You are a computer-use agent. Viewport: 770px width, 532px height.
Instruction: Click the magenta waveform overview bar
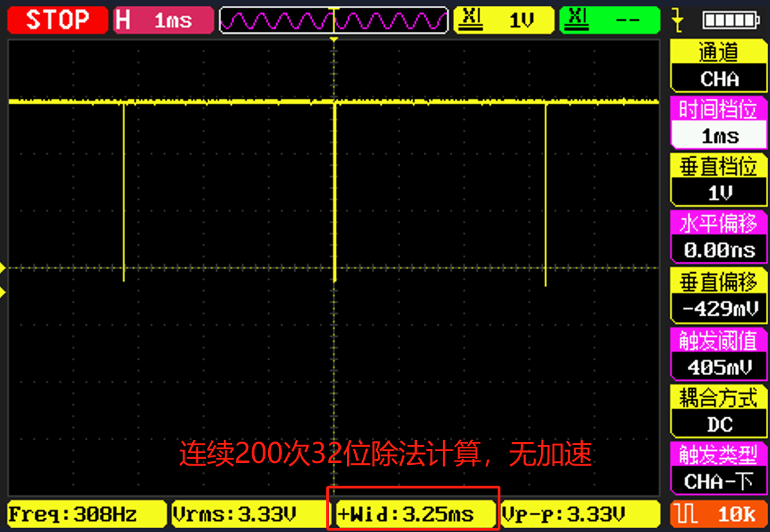pyautogui.click(x=333, y=20)
